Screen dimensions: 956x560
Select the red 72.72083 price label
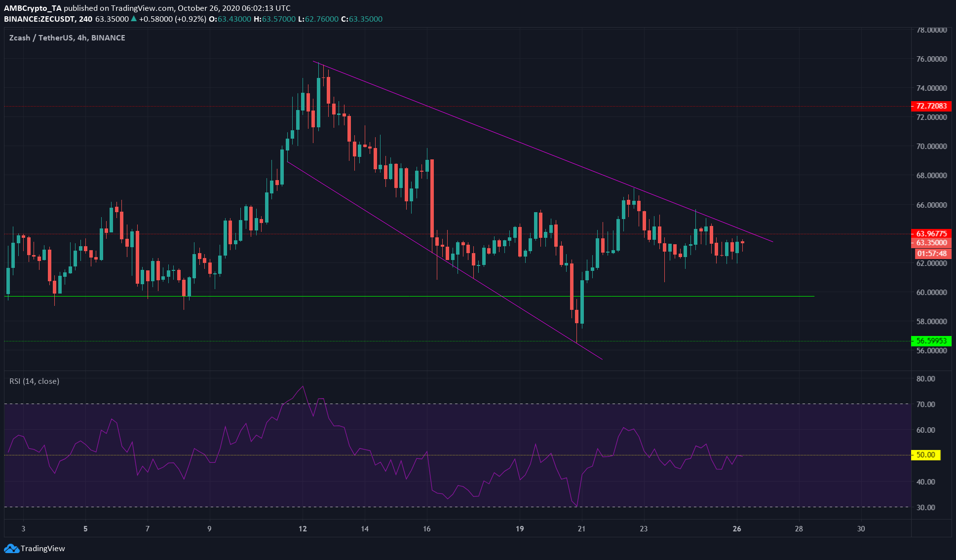tap(931, 106)
